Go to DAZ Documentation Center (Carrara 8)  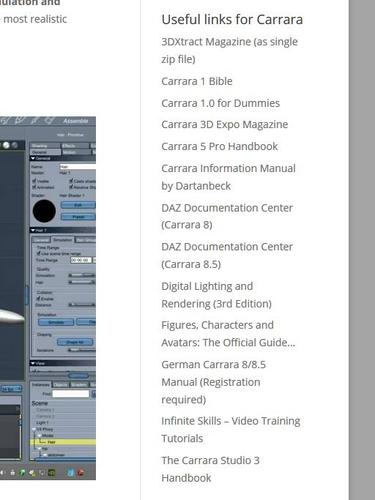tap(227, 216)
